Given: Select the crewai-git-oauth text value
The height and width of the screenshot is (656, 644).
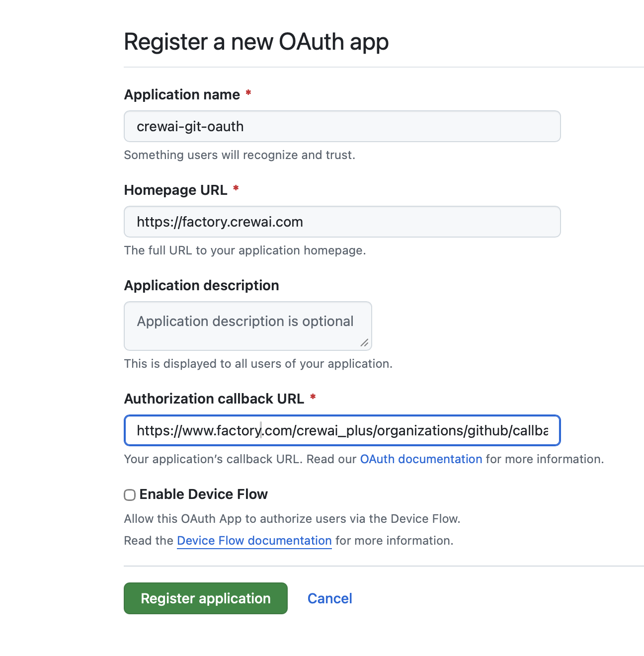Looking at the screenshot, I should tap(190, 126).
